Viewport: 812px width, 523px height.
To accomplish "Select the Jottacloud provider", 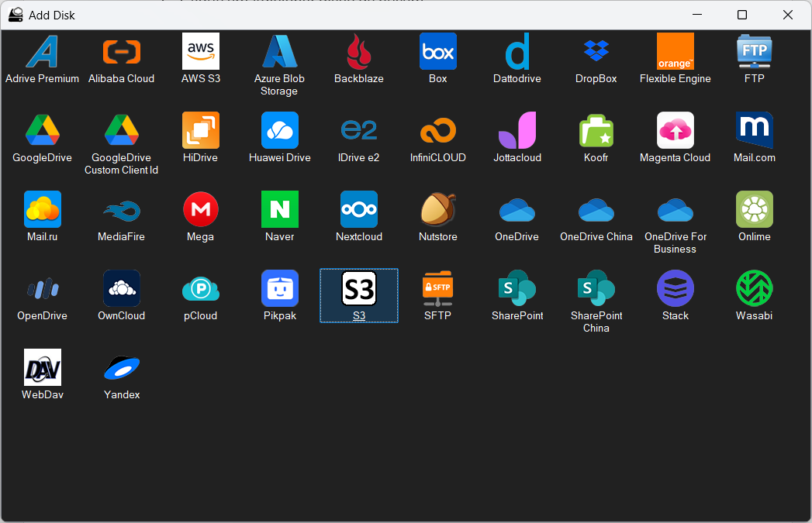I will pos(517,131).
